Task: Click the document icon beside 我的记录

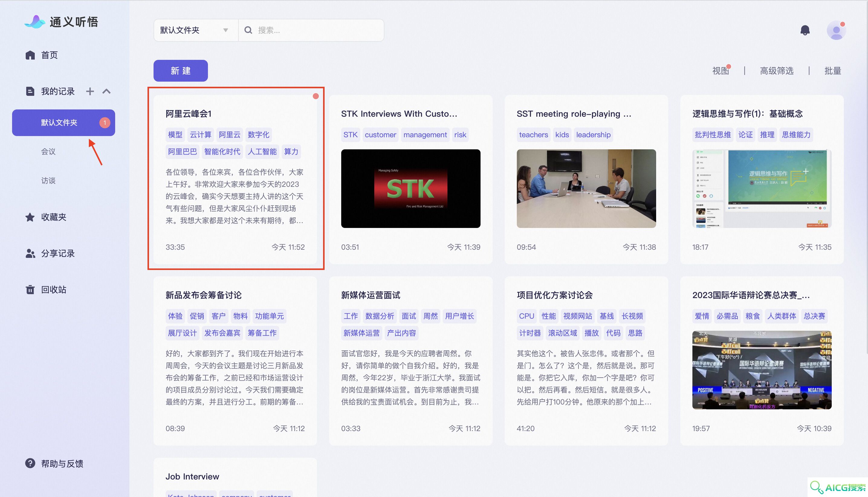Action: click(30, 91)
